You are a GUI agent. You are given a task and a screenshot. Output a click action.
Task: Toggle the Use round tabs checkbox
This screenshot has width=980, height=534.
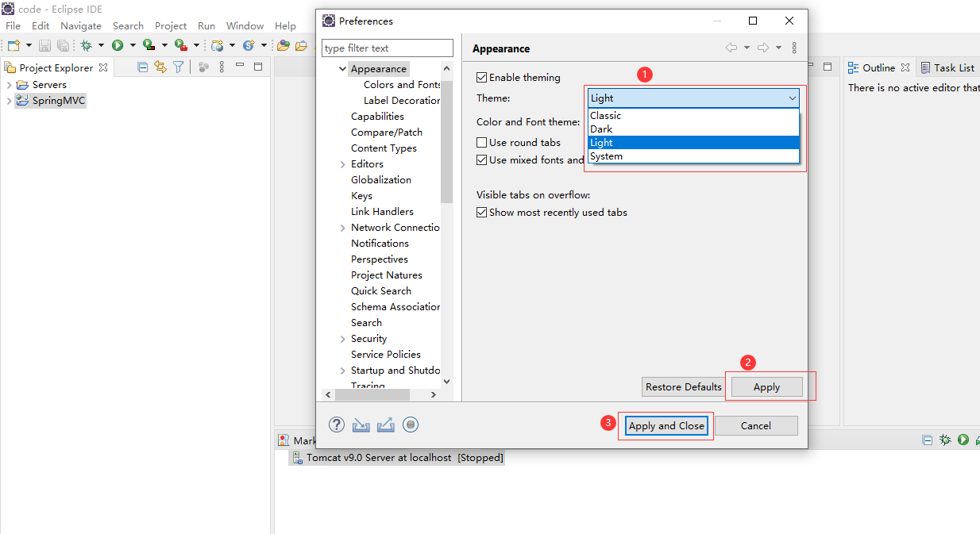(481, 143)
